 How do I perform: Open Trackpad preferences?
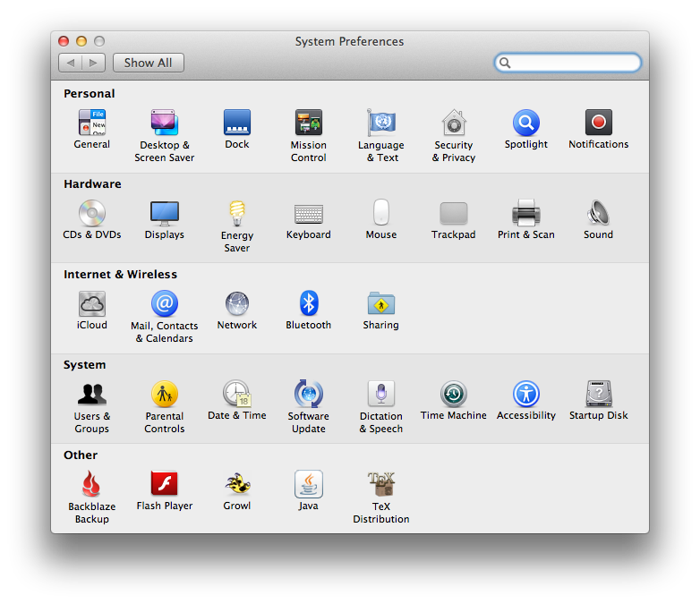tap(453, 213)
